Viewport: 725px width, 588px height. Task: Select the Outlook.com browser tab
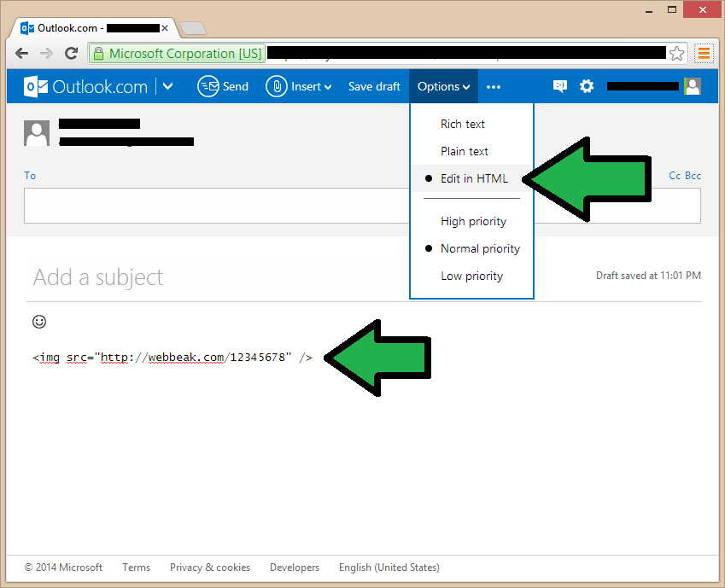[x=92, y=28]
